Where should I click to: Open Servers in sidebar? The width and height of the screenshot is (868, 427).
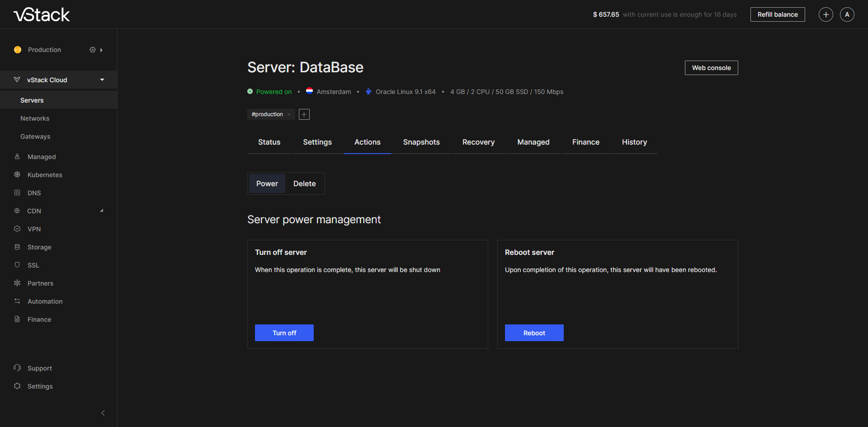tap(59, 100)
